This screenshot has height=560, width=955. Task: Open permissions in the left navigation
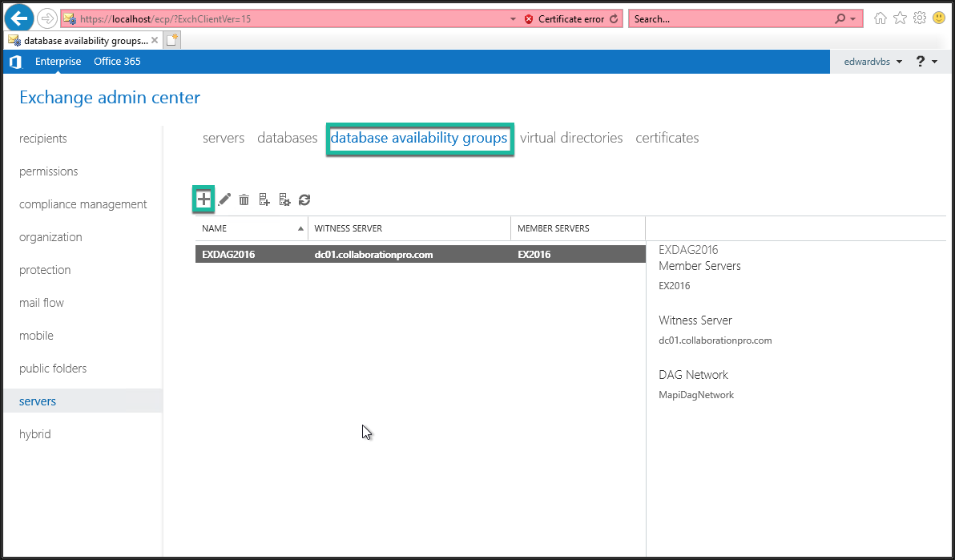[49, 171]
